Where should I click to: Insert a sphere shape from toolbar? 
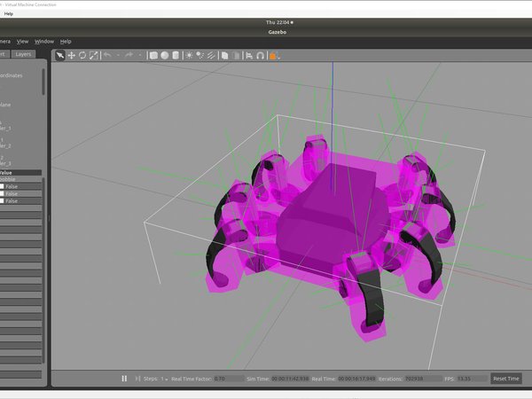164,55
